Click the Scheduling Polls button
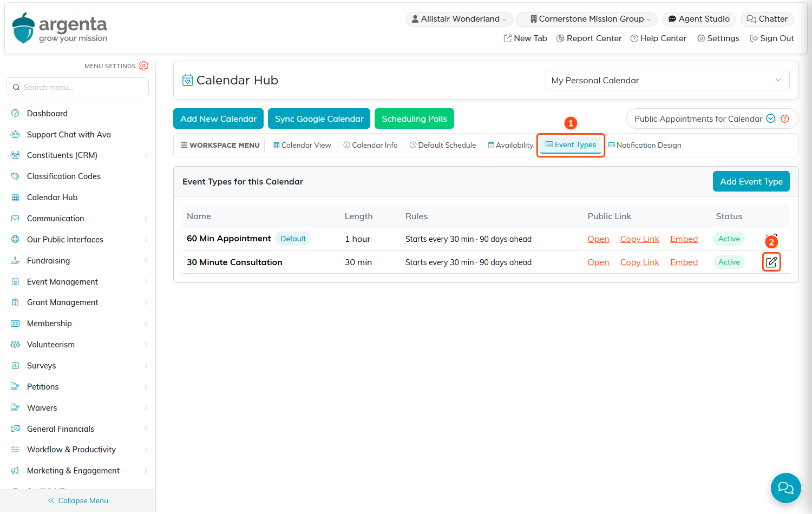The width and height of the screenshot is (812, 514). [x=414, y=118]
